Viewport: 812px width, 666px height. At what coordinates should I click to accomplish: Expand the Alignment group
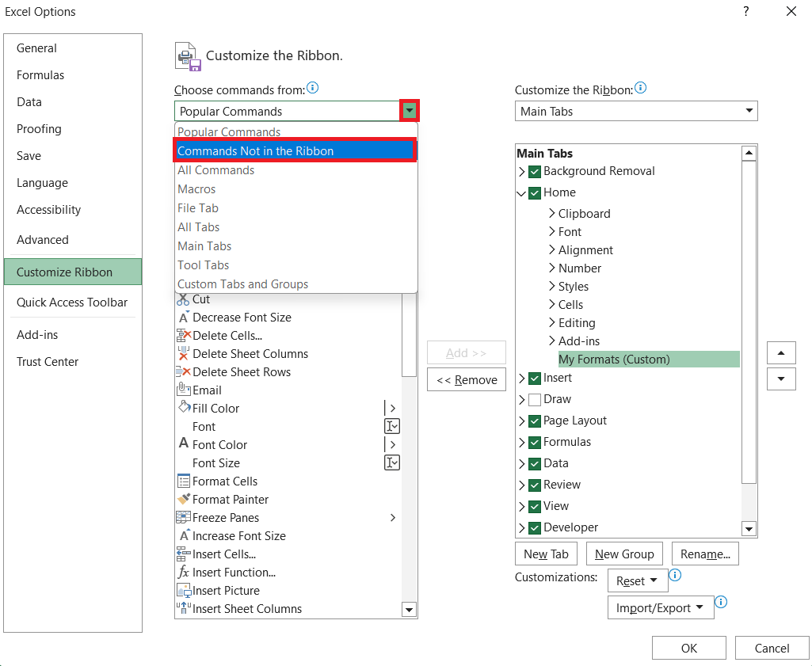[x=552, y=250]
